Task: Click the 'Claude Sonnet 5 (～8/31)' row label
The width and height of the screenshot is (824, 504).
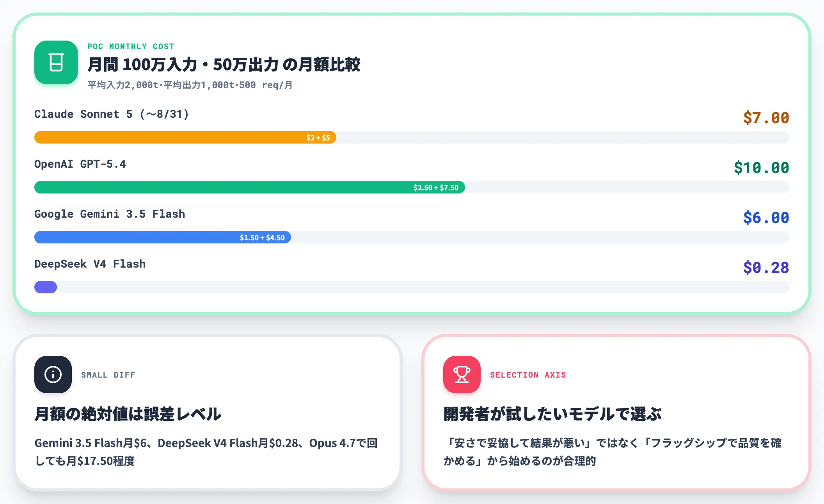Action: (x=112, y=114)
